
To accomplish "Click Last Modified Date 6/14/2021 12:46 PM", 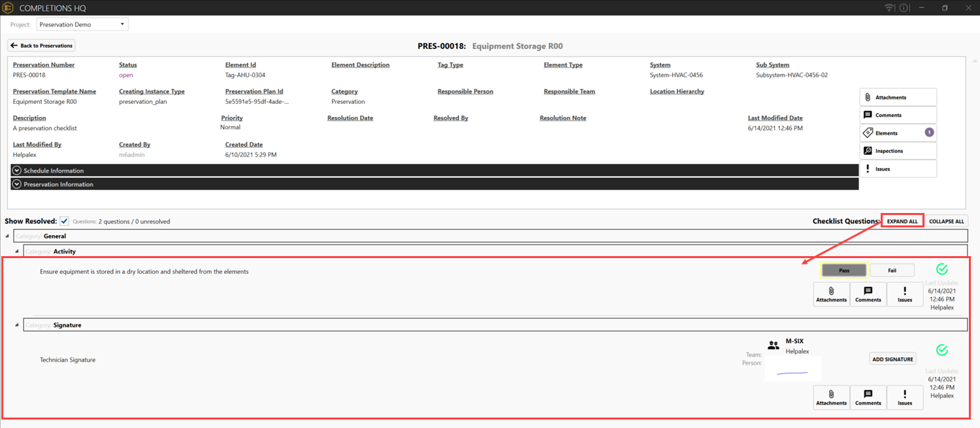I will (x=776, y=128).
